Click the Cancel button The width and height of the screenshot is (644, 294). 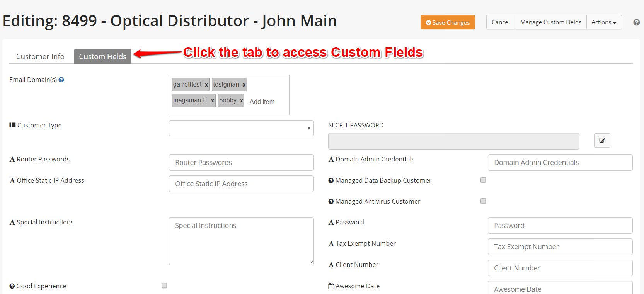coord(501,22)
